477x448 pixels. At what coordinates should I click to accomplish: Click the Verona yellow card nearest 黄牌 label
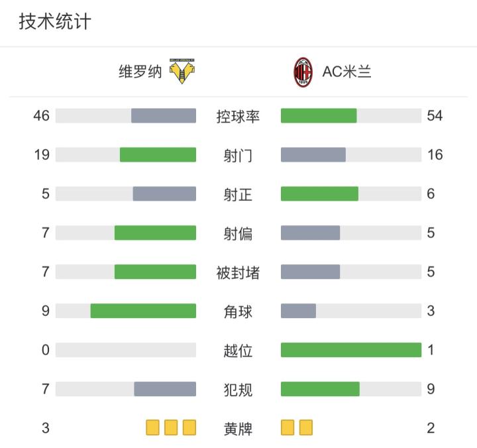pyautogui.click(x=189, y=427)
